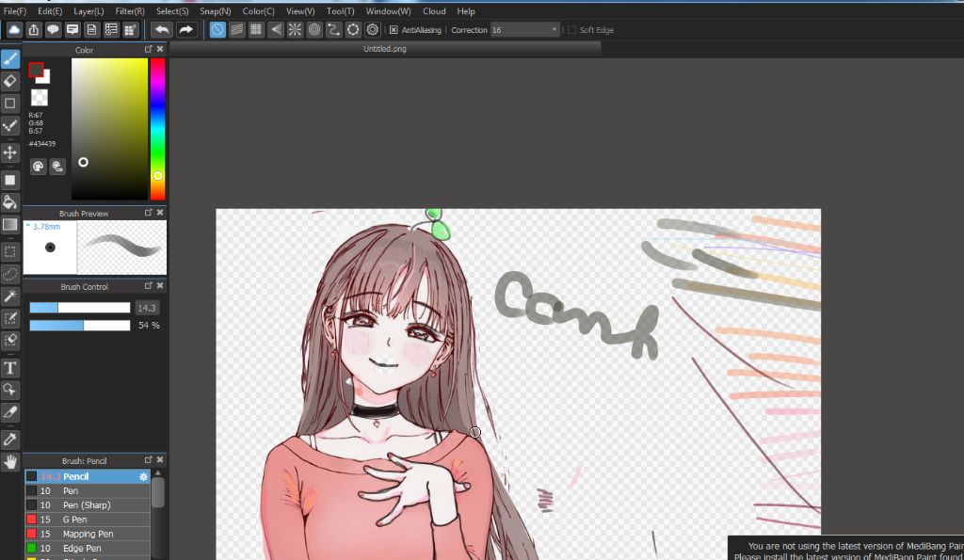Select the Mapping Pen brush
This screenshot has width=964, height=560.
click(x=88, y=534)
